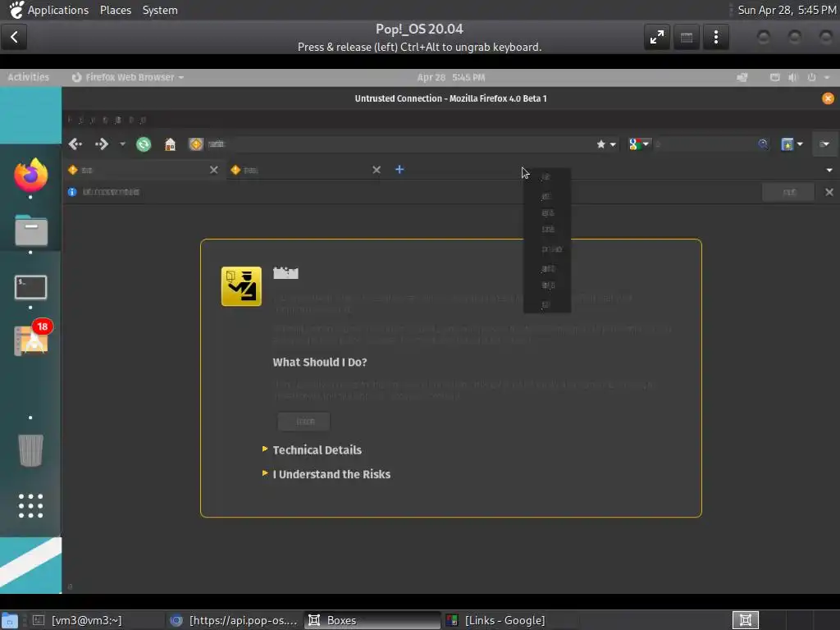Focus the Google search box
Viewport: 840px width, 630px height.
point(705,144)
